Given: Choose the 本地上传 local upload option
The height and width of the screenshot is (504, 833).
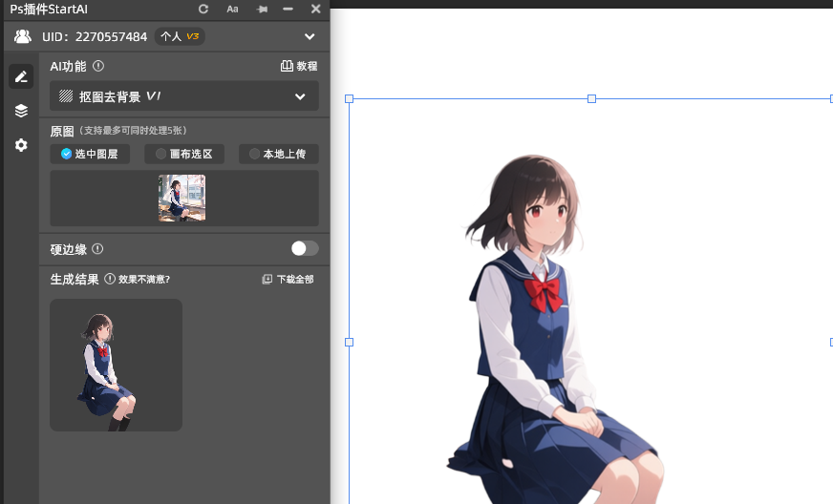Looking at the screenshot, I should (x=278, y=154).
